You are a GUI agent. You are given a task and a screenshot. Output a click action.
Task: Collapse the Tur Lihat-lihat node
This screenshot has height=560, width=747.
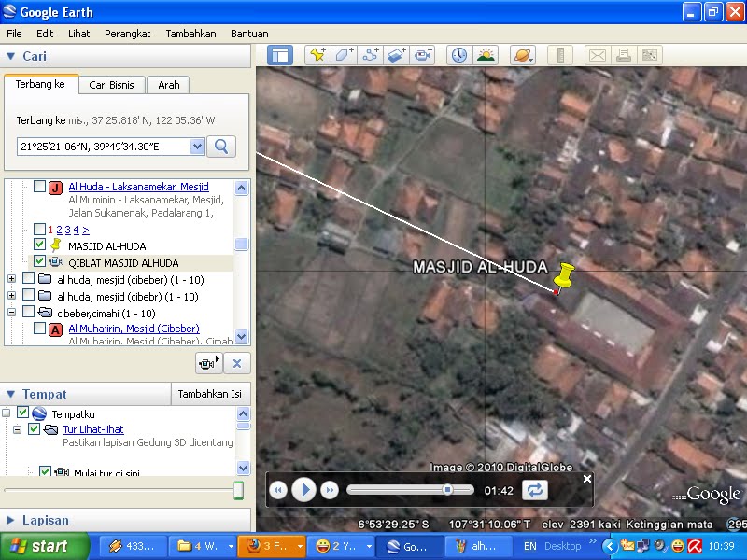pos(17,429)
